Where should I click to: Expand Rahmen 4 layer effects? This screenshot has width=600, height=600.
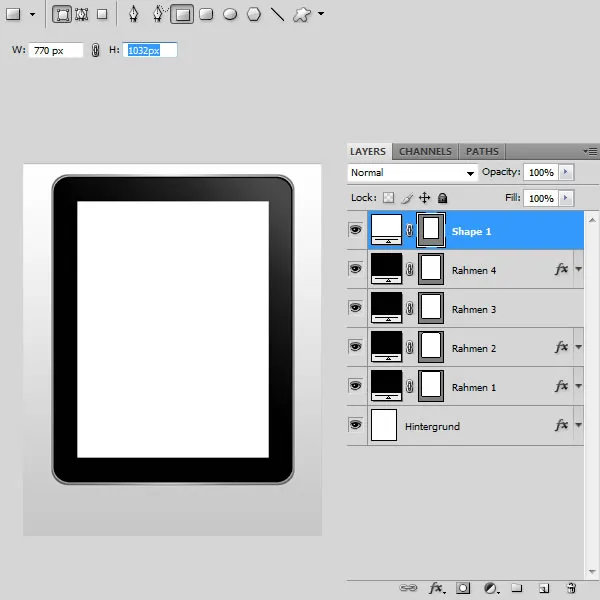[x=579, y=269]
